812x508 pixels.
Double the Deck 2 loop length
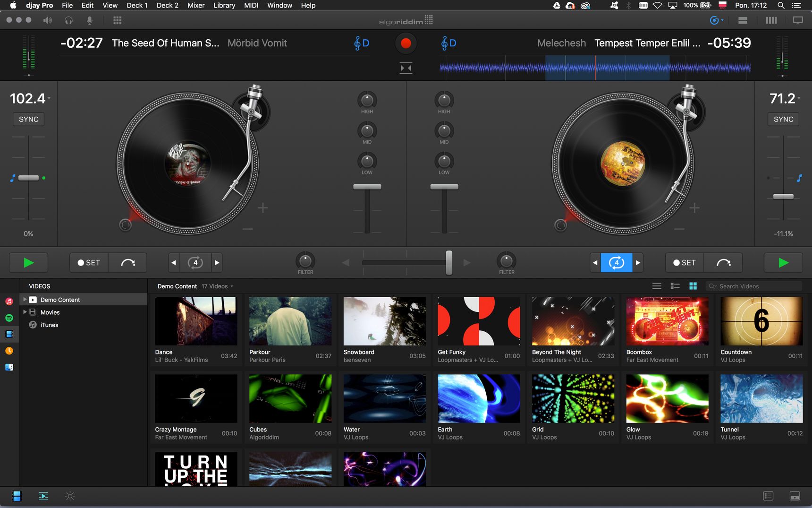point(638,262)
